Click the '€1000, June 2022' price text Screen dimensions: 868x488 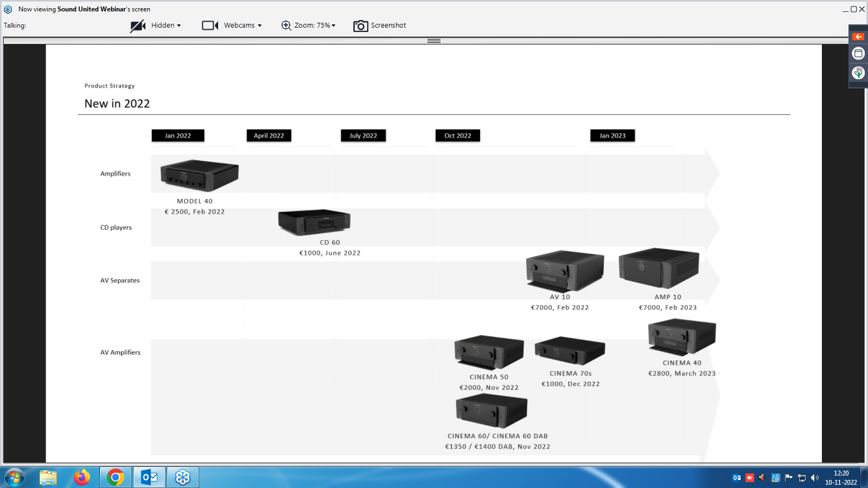[x=330, y=253]
